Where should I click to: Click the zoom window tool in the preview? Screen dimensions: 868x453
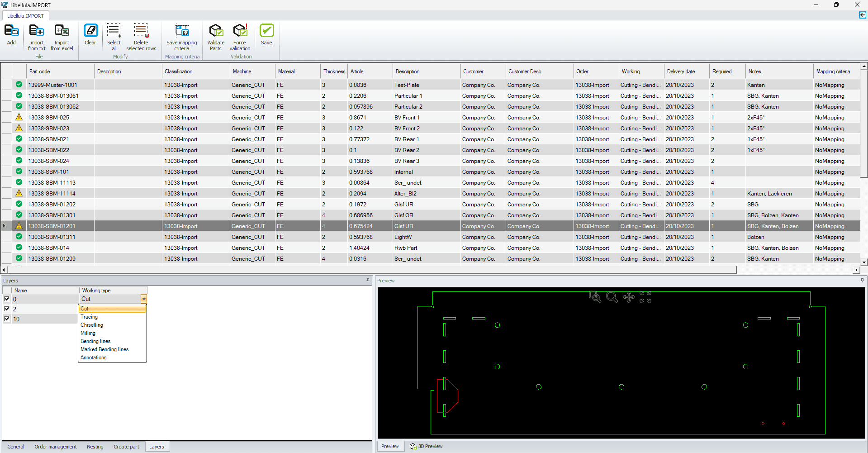click(x=595, y=297)
